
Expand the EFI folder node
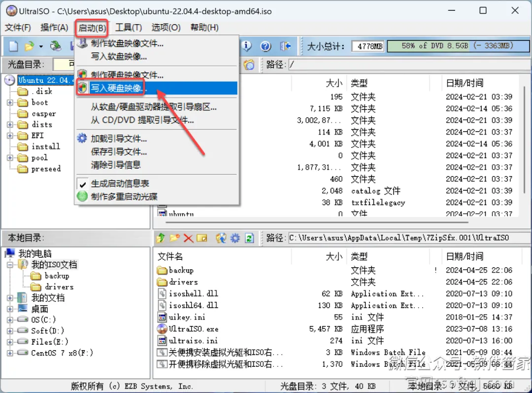pos(10,136)
